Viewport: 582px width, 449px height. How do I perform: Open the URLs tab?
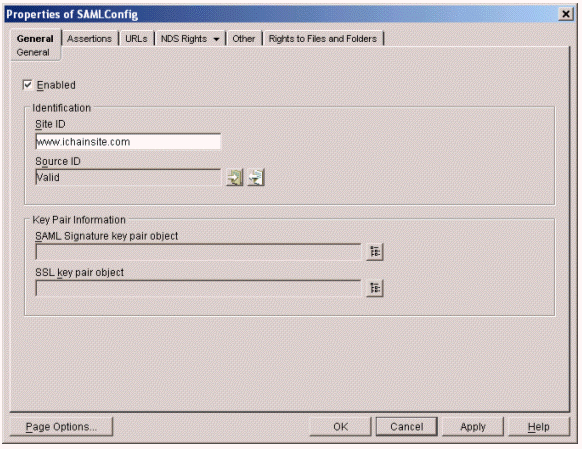tap(136, 39)
